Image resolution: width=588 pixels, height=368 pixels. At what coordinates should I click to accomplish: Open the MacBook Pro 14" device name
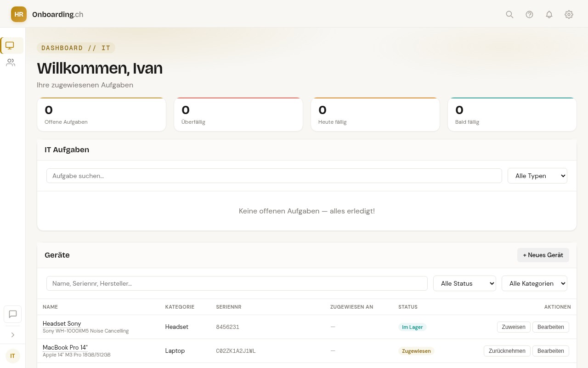(65, 347)
